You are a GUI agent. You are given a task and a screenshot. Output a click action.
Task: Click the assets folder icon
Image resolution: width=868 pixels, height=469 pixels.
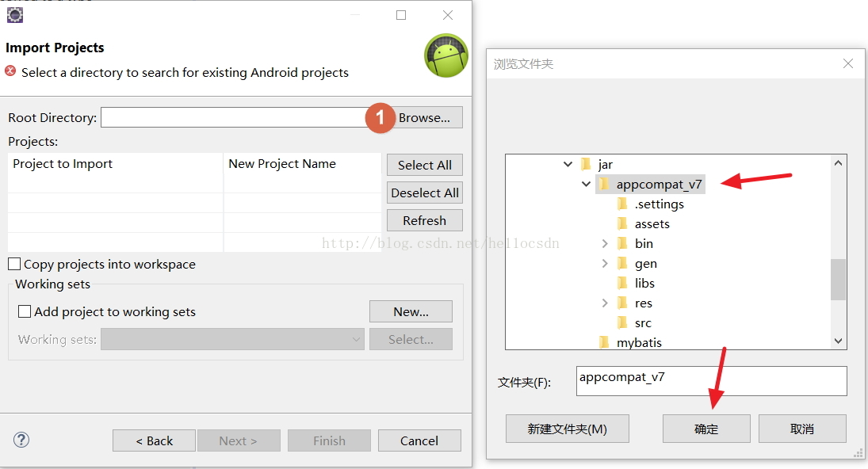(622, 224)
